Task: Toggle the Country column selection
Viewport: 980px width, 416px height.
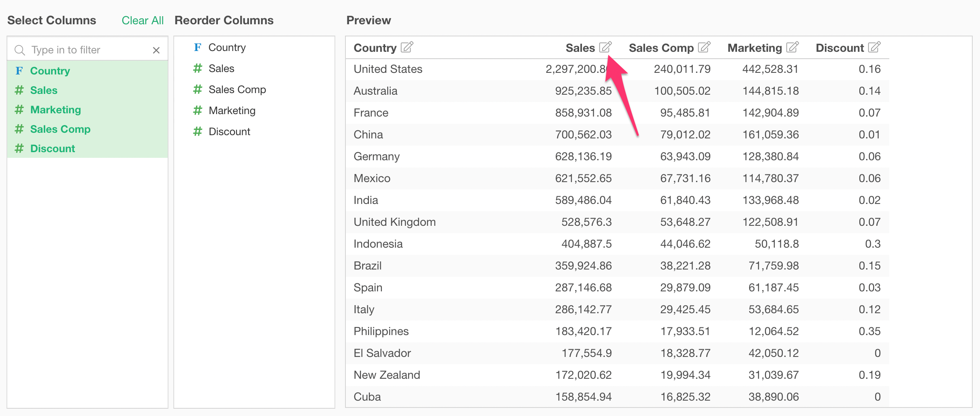Action: coord(50,70)
